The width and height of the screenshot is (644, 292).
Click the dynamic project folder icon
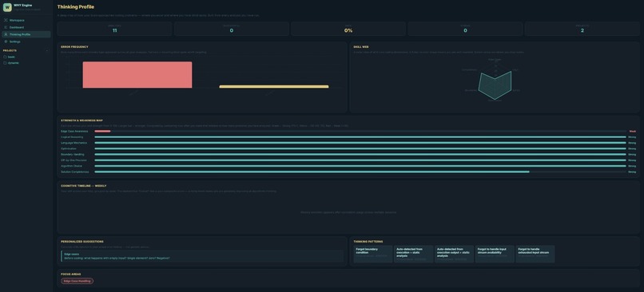(x=5, y=63)
